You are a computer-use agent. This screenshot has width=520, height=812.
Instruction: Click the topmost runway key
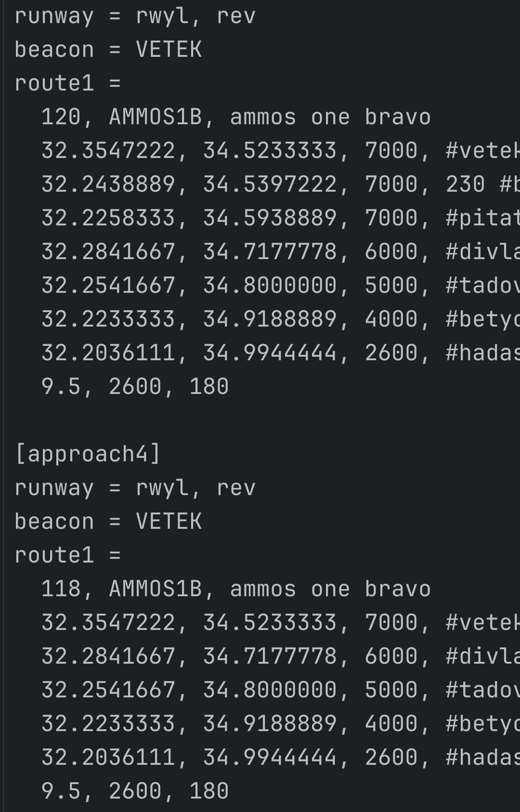pos(54,16)
